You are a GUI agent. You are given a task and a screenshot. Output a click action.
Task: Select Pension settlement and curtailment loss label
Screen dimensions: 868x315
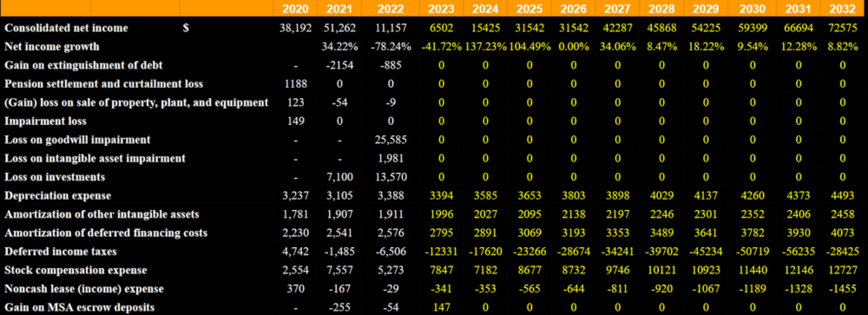[x=103, y=84]
